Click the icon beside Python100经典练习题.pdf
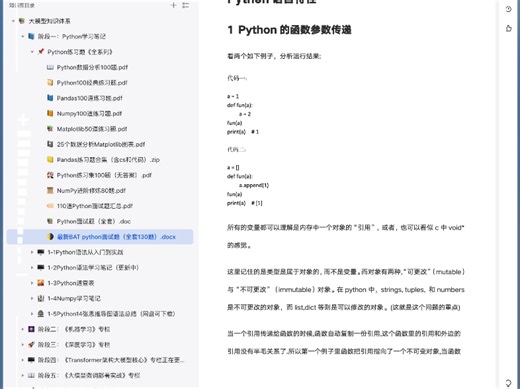Image resolution: width=520 pixels, height=389 pixels. point(50,83)
